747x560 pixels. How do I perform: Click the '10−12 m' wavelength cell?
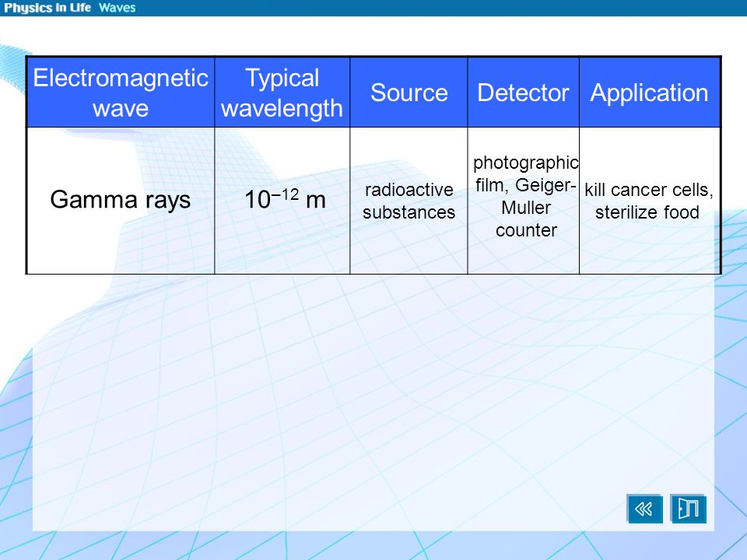coord(282,201)
